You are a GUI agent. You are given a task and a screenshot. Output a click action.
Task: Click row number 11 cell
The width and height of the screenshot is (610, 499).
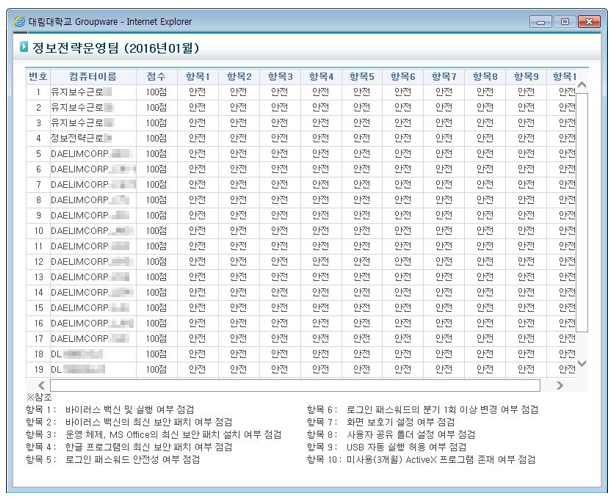tap(38, 246)
